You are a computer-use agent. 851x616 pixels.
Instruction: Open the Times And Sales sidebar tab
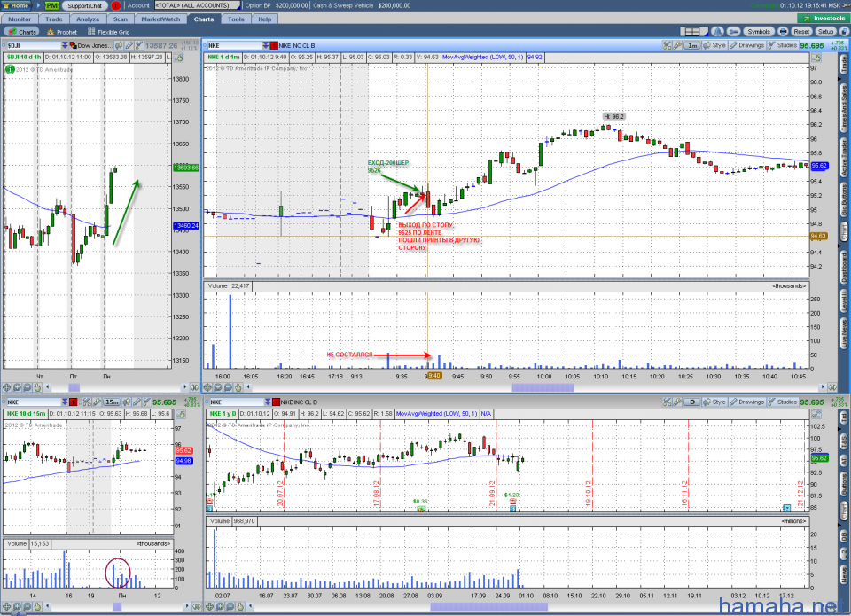tap(844, 107)
